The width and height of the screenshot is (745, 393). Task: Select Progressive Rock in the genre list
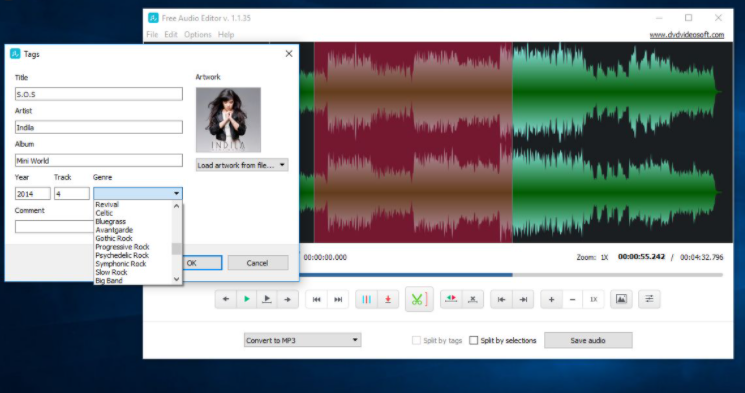coord(133,247)
